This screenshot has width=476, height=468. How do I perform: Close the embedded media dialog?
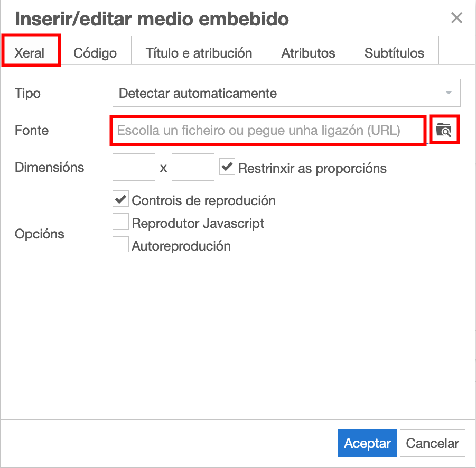coord(456,19)
